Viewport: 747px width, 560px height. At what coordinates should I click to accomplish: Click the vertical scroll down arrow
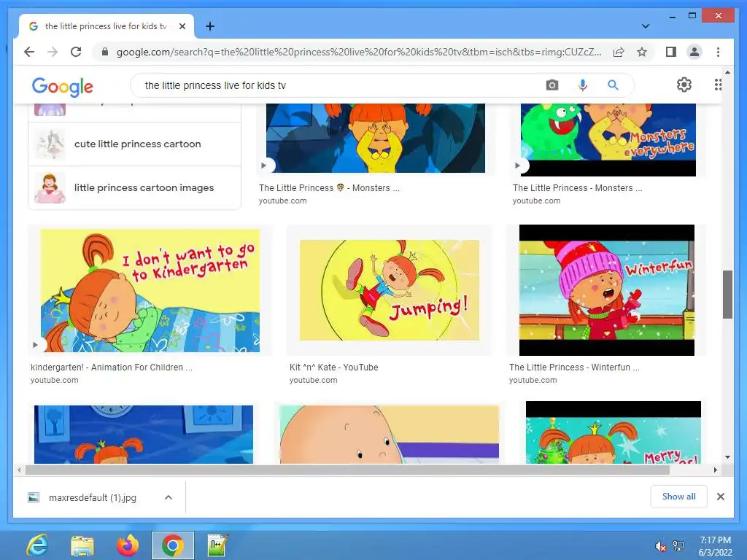coord(727,457)
